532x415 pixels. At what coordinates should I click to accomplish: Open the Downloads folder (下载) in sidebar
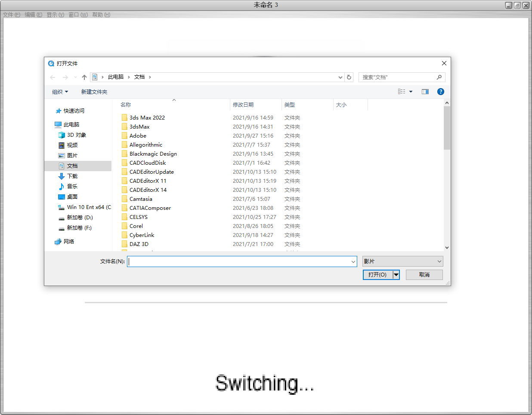pyautogui.click(x=72, y=176)
